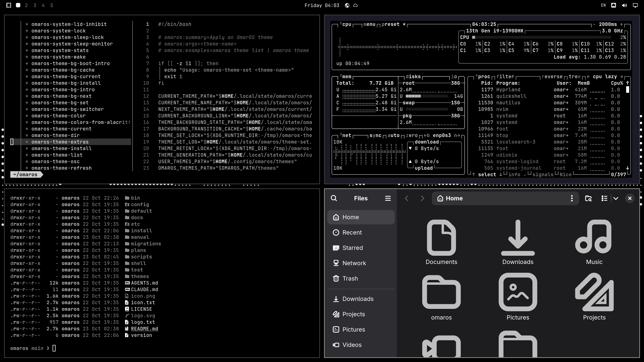
Task: Open the btop menu
Action: pos(369,24)
